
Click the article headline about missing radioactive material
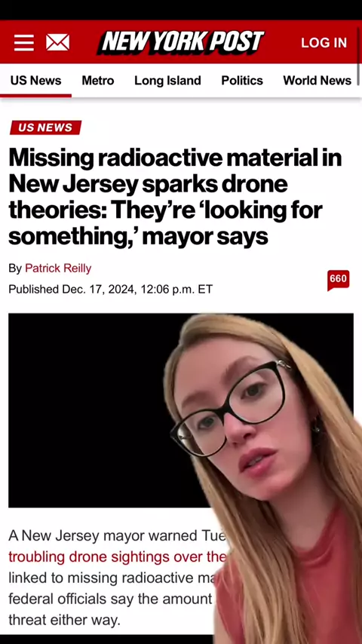pyautogui.click(x=175, y=197)
